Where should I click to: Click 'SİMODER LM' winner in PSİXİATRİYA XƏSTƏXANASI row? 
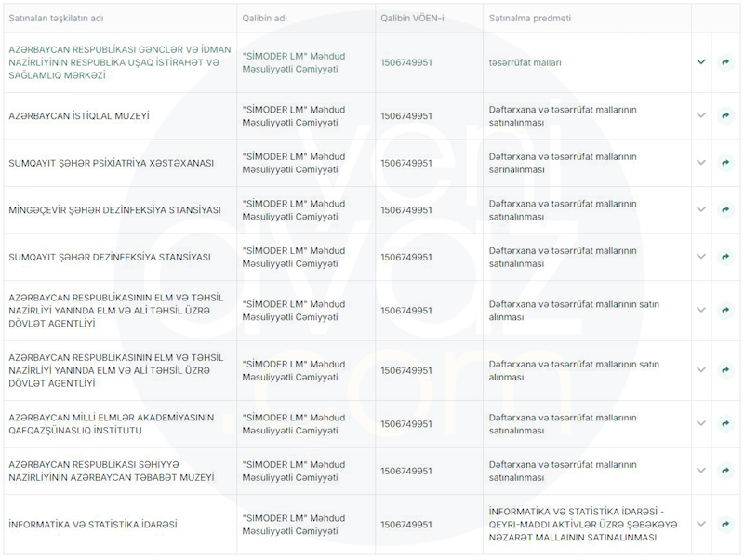[294, 163]
